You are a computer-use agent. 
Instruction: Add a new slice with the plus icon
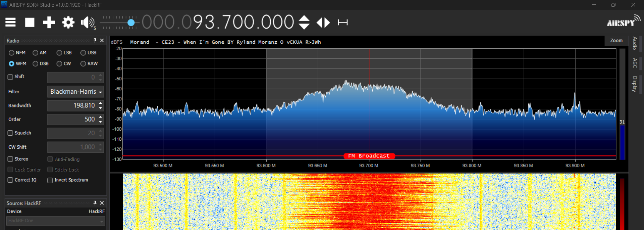pos(49,22)
